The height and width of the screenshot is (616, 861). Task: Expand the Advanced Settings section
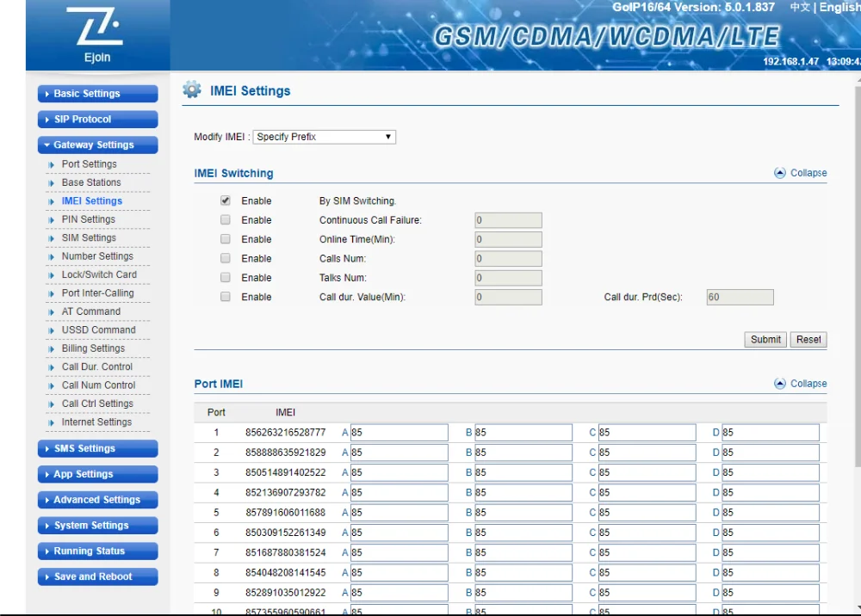tap(97, 500)
